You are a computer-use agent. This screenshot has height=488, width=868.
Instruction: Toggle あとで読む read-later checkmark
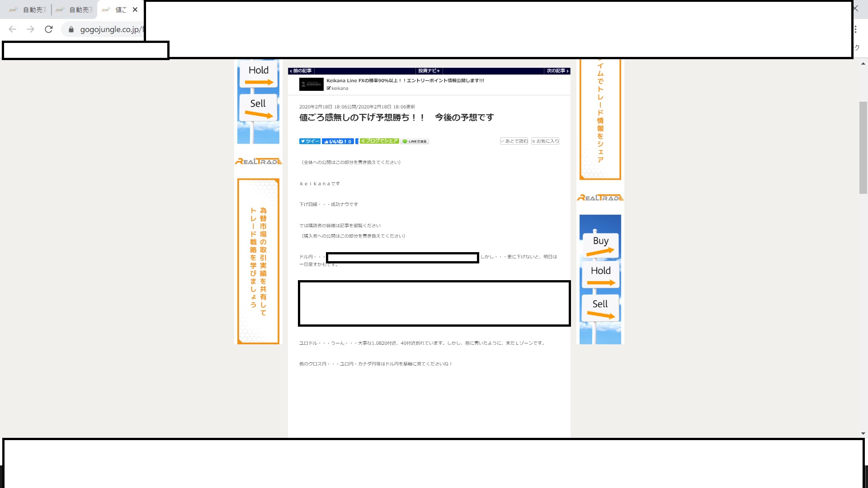pos(514,141)
